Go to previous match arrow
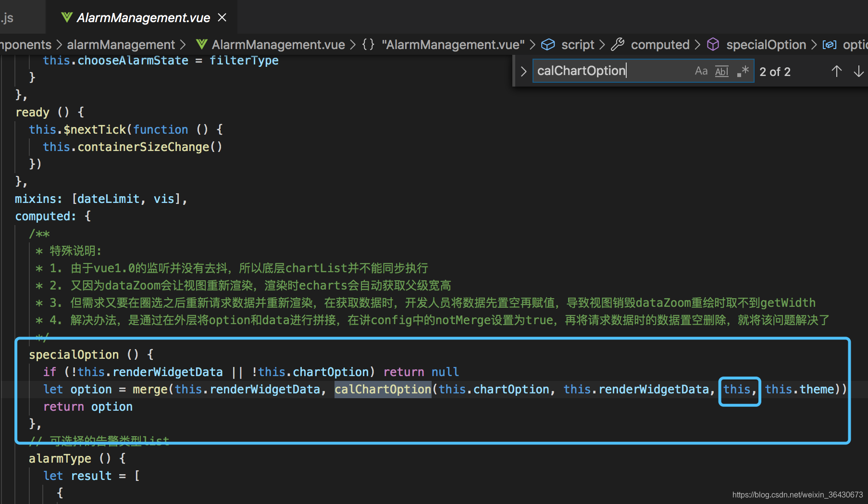Screen dimensions: 868x504 coord(836,72)
